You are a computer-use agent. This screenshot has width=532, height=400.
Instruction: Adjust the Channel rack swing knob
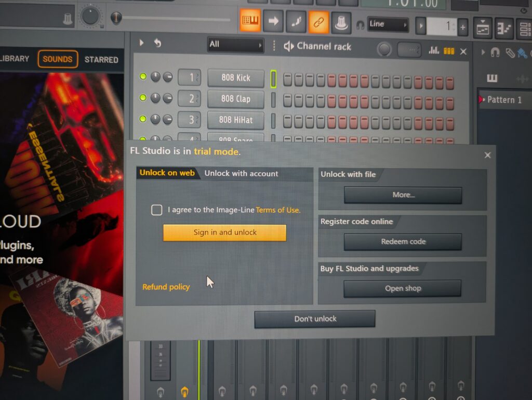coord(384,49)
